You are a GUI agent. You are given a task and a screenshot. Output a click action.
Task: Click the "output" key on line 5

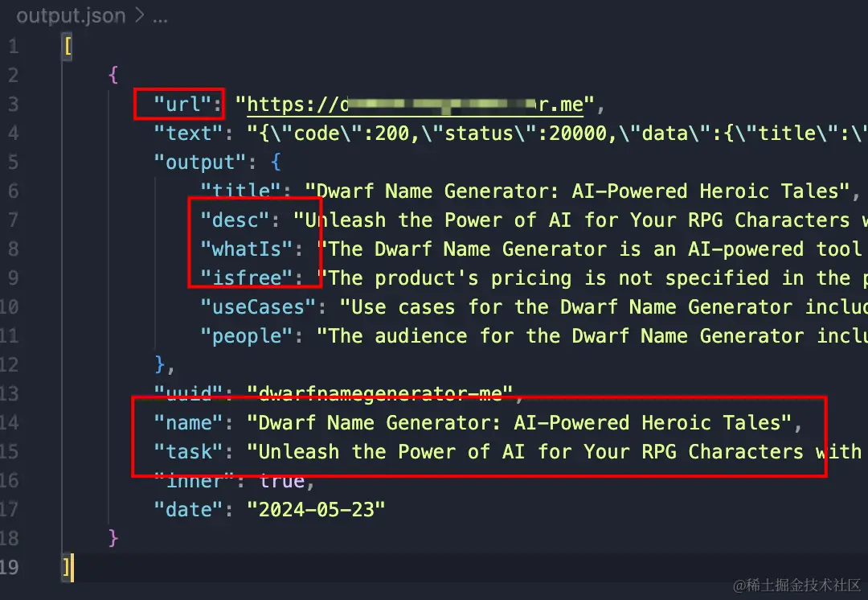click(200, 162)
